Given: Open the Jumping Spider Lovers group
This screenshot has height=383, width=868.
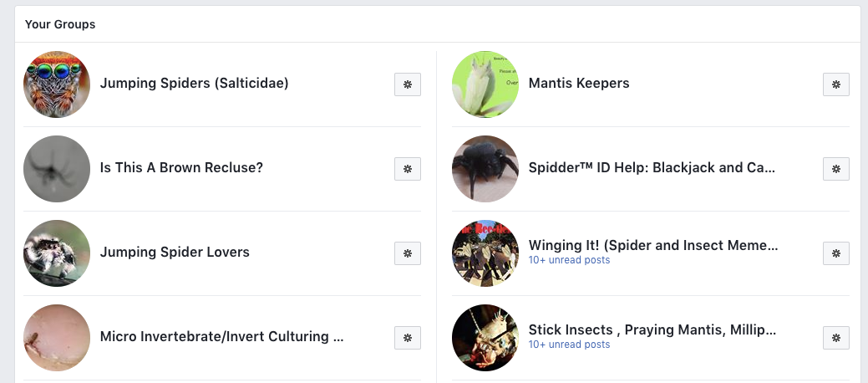Looking at the screenshot, I should pyautogui.click(x=175, y=253).
